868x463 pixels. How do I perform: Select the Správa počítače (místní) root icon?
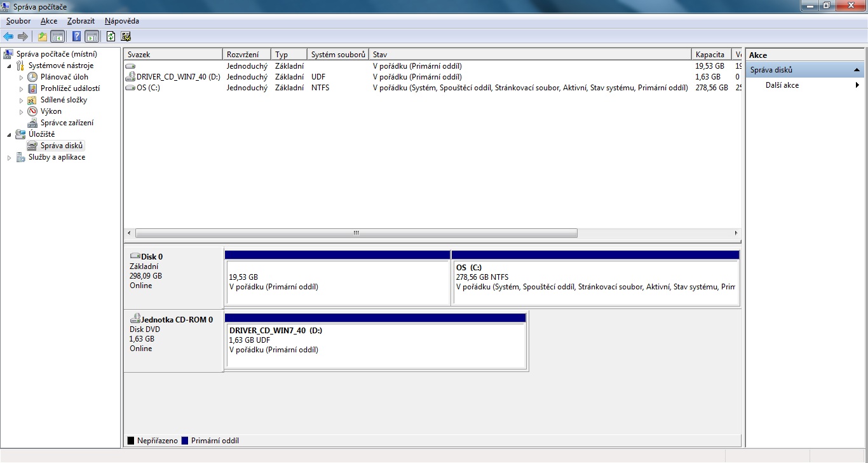pyautogui.click(x=9, y=54)
